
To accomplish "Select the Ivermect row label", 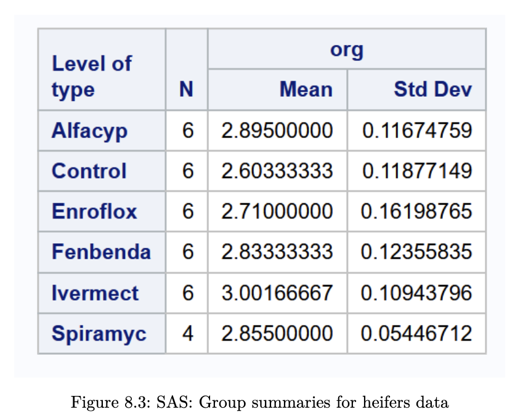I will (95, 293).
